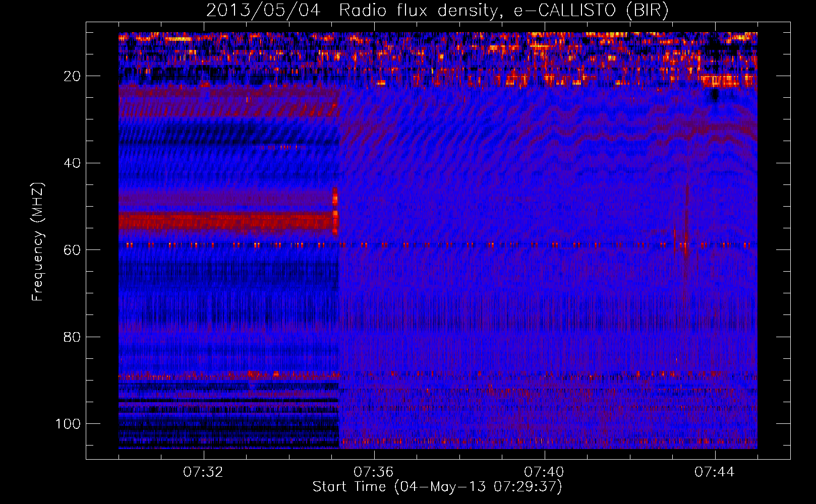Click the '07:36' time tick label
The width and height of the screenshot is (816, 504).
pos(374,472)
